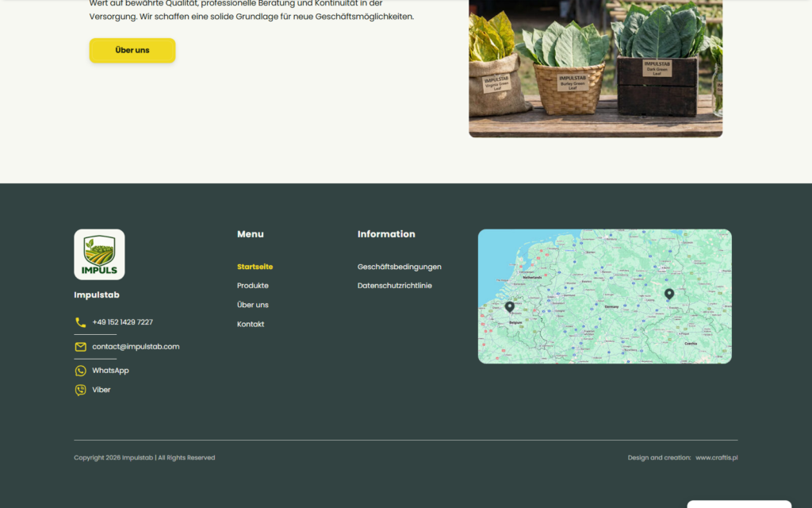This screenshot has height=508, width=812.
Task: Click the phone icon beside the number
Action: (x=80, y=322)
